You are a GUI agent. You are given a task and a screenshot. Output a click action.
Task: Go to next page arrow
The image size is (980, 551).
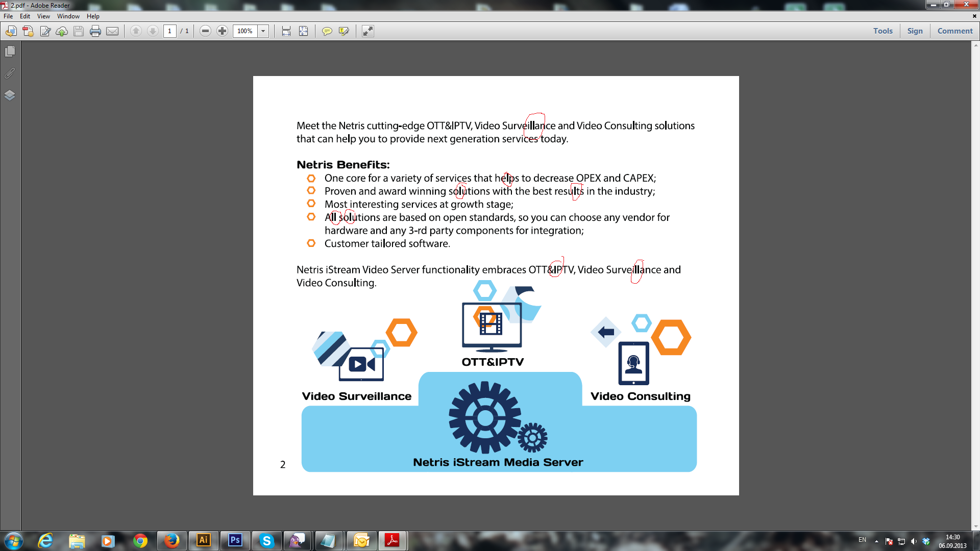[x=153, y=31]
